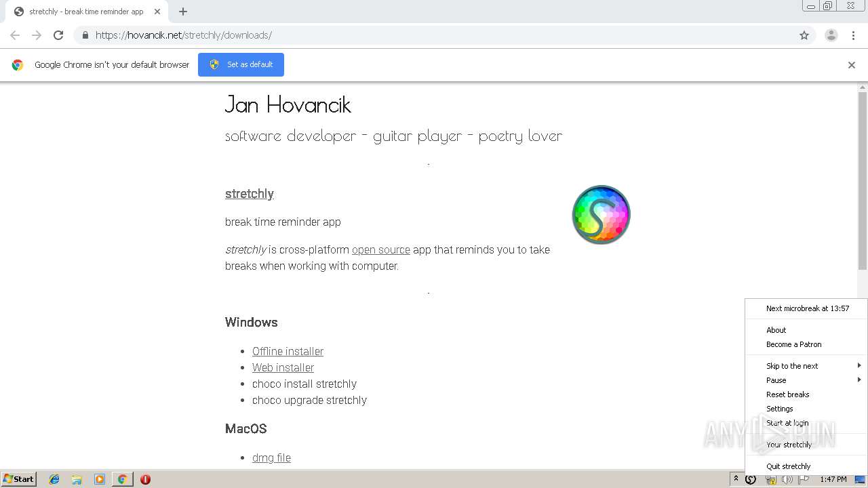Open the Action Center flag icon
The width and height of the screenshot is (868, 488).
(804, 479)
